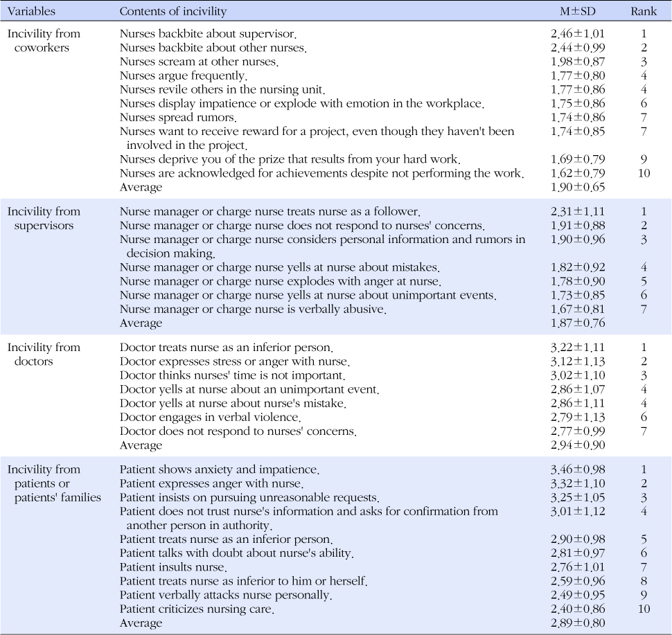Click the value 3.01±1.12
This screenshot has width=672, height=635.
(x=578, y=511)
